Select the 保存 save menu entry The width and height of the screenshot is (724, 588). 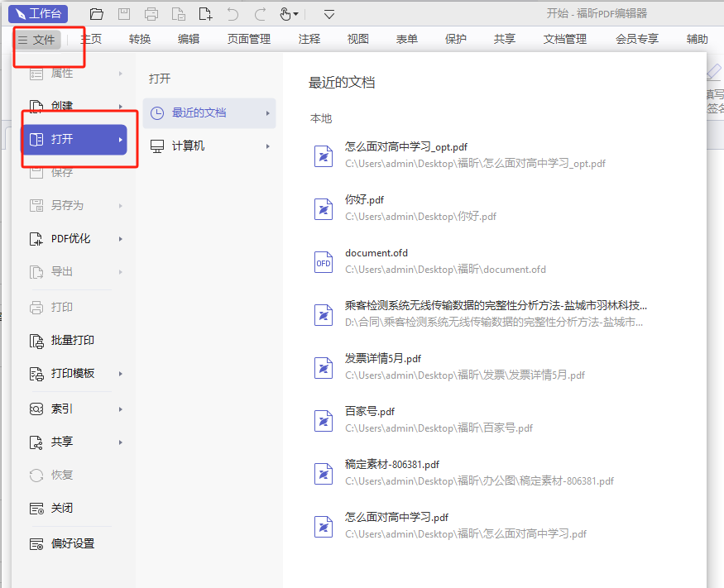(x=74, y=173)
